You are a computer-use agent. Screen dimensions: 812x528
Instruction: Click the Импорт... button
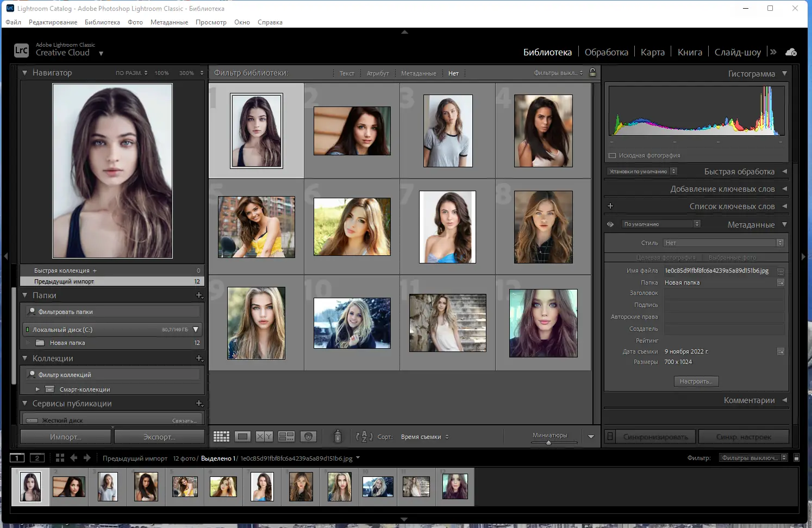tap(66, 437)
